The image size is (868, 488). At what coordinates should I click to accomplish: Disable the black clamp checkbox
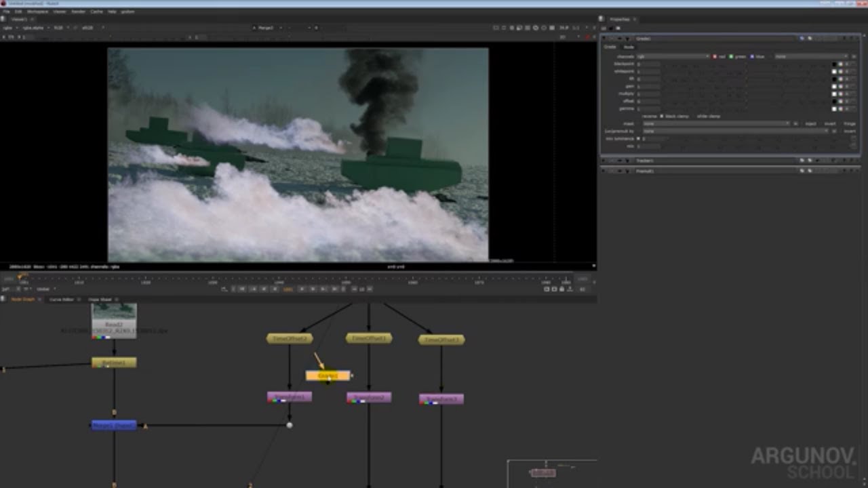(662, 116)
